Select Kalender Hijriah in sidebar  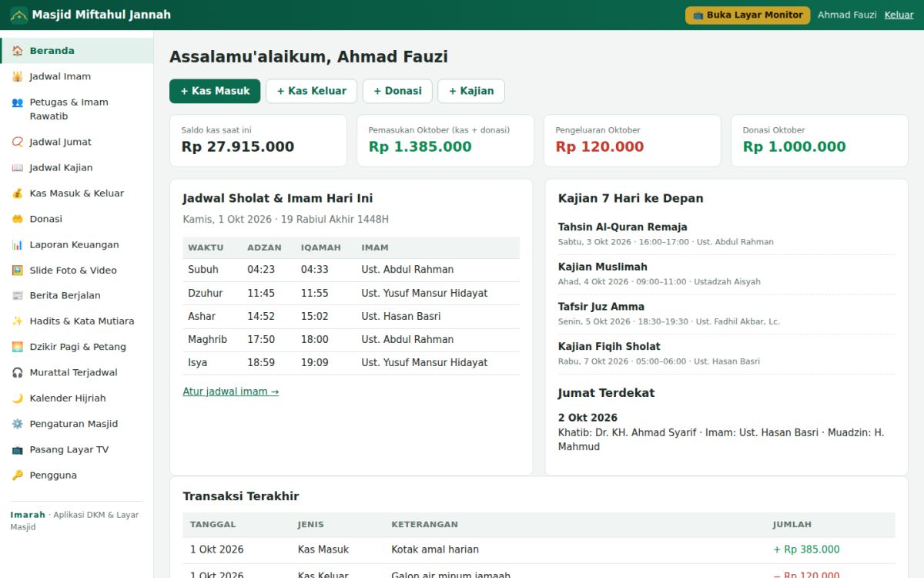pyautogui.click(x=76, y=398)
